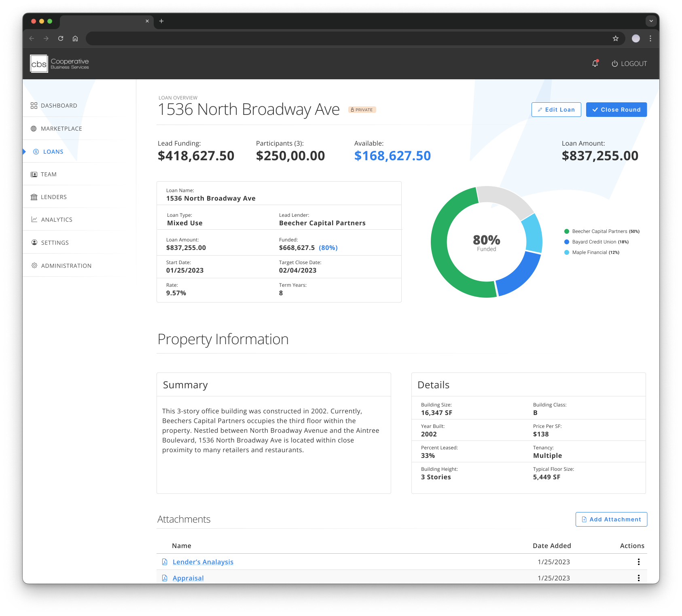This screenshot has width=682, height=616.
Task: Click the Loan Type value Mixed Use
Action: pos(184,223)
